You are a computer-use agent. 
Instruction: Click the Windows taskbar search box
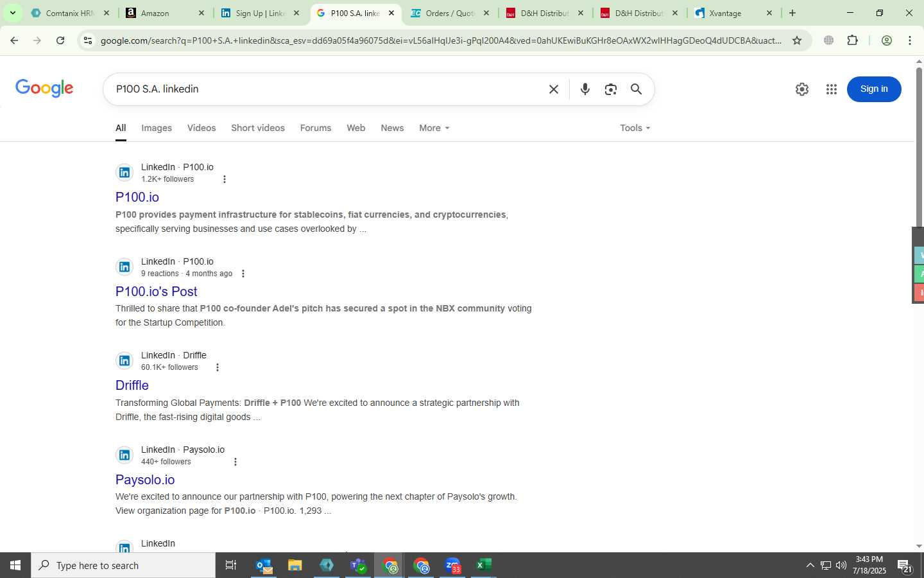[x=123, y=565]
